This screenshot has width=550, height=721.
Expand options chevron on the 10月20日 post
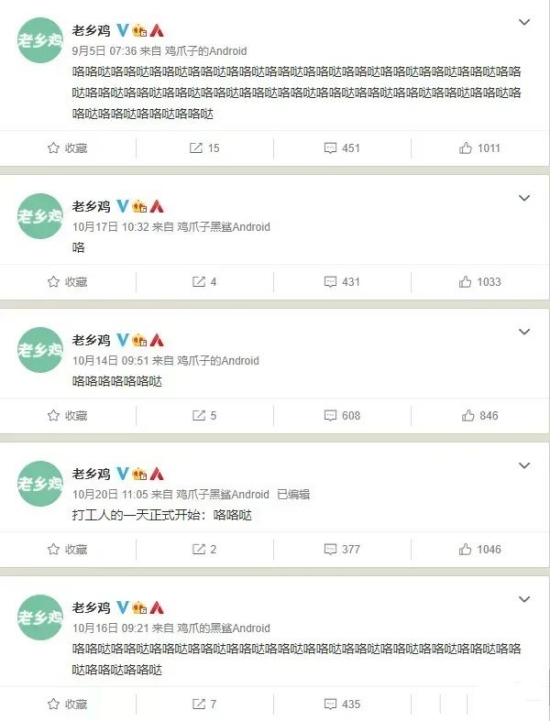point(524,466)
